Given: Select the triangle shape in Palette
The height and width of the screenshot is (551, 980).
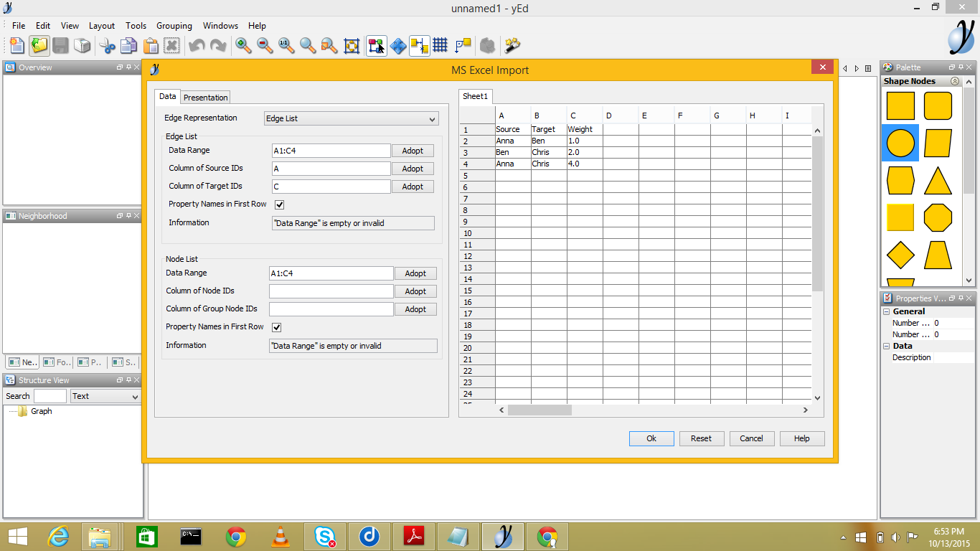Looking at the screenshot, I should coord(938,181).
